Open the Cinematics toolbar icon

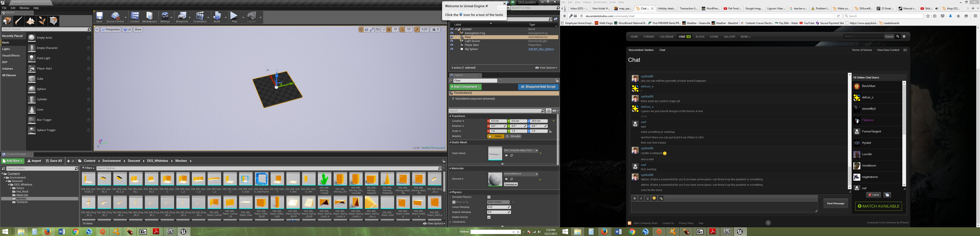[x=200, y=17]
